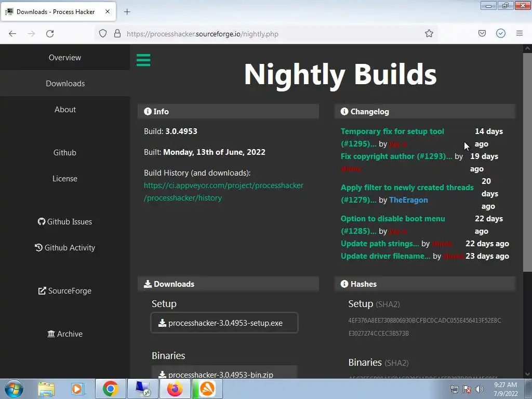Select the Downloads - Process Hacker tab
The image size is (532, 399).
pos(58,11)
